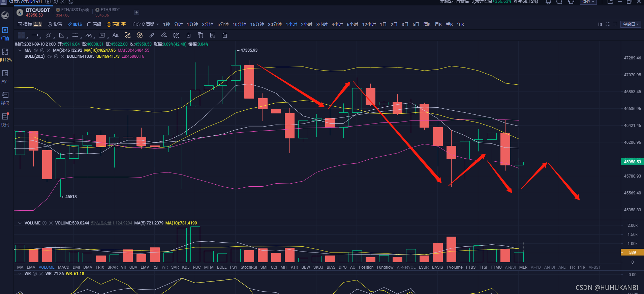Click the lock drawings icon
The image size is (644, 294).
pyautogui.click(x=188, y=35)
